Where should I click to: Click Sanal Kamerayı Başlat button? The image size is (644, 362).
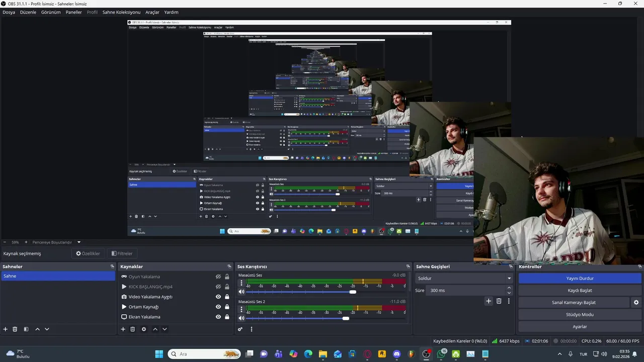coord(574,302)
